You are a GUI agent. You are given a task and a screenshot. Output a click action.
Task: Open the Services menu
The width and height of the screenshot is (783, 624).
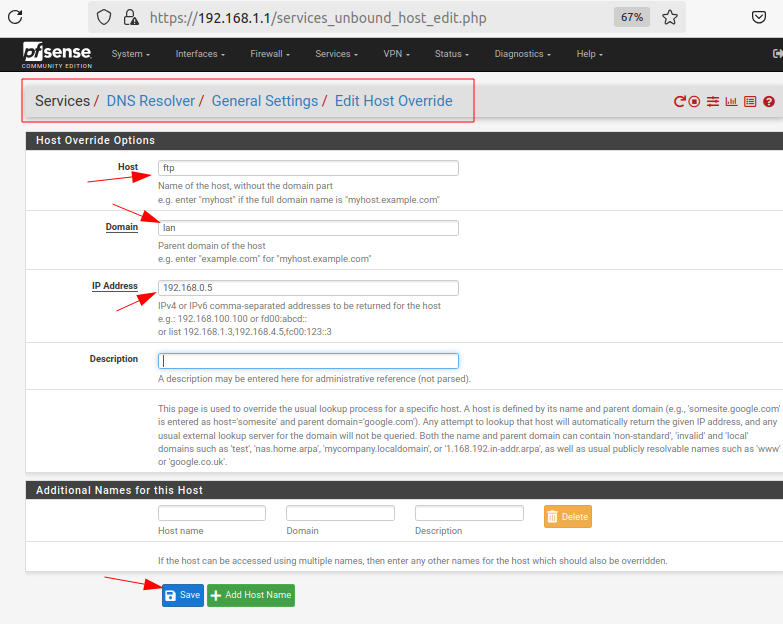(336, 54)
